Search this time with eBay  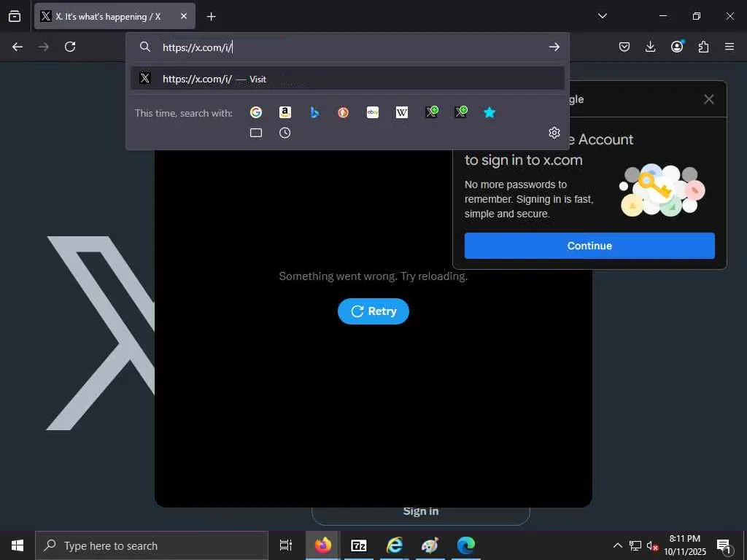(373, 112)
